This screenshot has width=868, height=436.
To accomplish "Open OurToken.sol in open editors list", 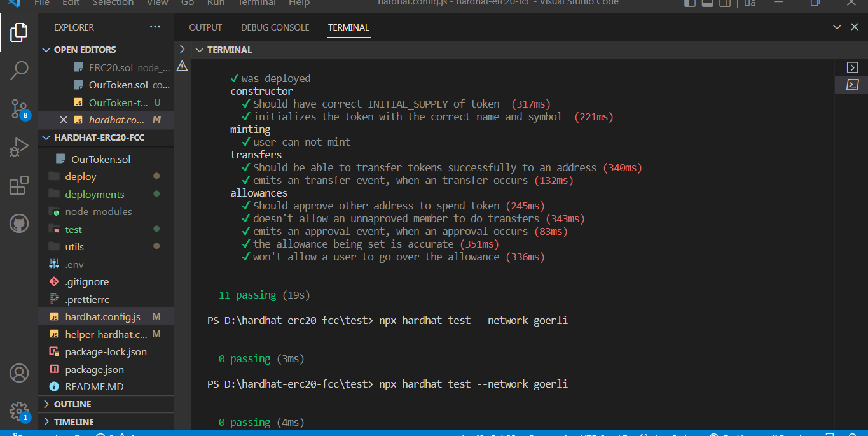I will click(106, 85).
